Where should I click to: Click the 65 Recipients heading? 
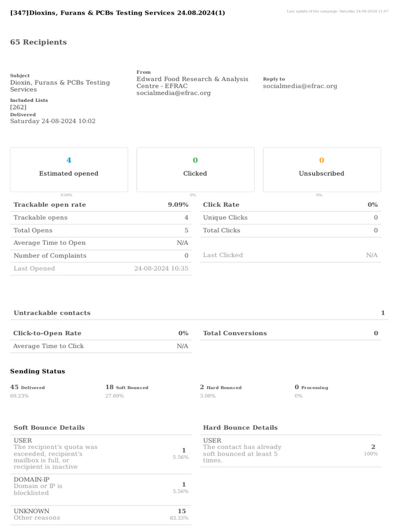click(38, 42)
